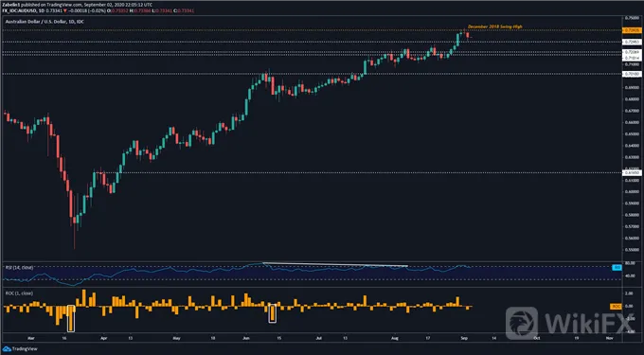Image resolution: width=644 pixels, height=355 pixels.
Task: Click the white price label near 0.72953
Action: click(632, 42)
